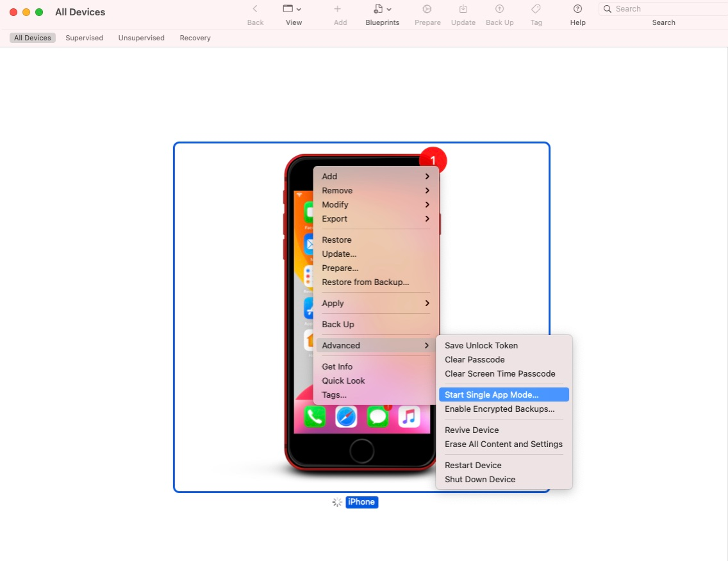This screenshot has width=728, height=561.
Task: Click the Tag toolbar icon
Action: pyautogui.click(x=536, y=9)
